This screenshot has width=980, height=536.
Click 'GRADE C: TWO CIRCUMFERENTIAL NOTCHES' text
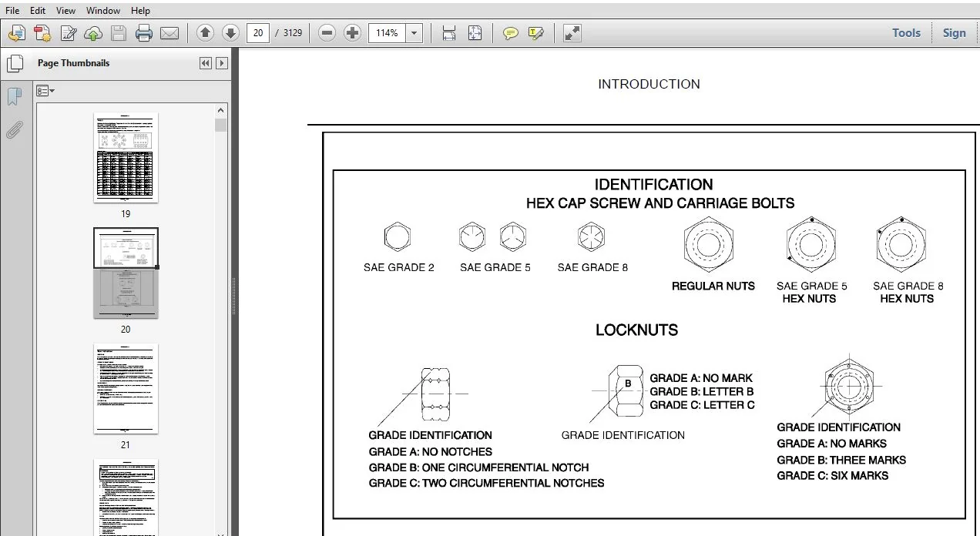[x=486, y=484]
